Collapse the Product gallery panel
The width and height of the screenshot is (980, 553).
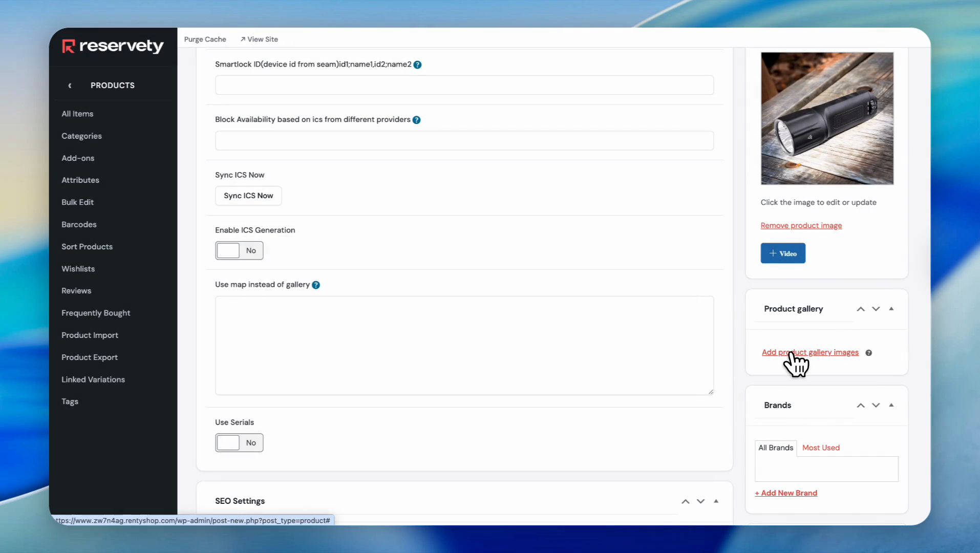(891, 309)
